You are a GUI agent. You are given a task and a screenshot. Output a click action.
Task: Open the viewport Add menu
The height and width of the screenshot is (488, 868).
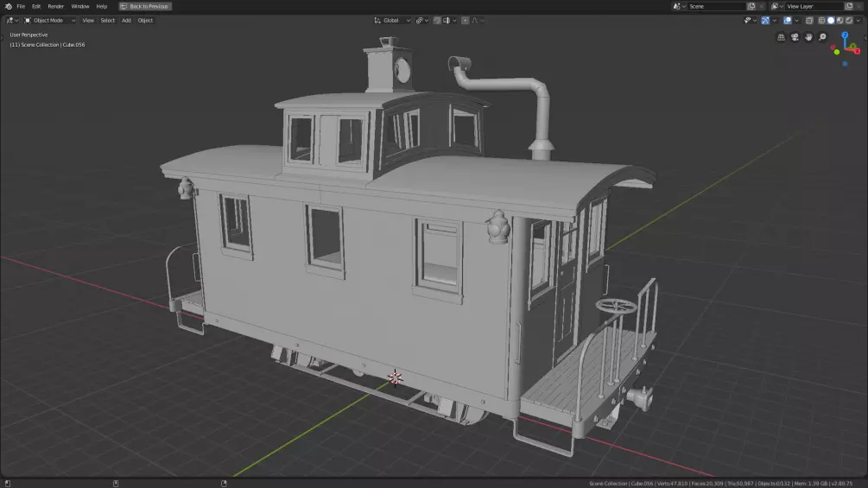tap(126, 21)
